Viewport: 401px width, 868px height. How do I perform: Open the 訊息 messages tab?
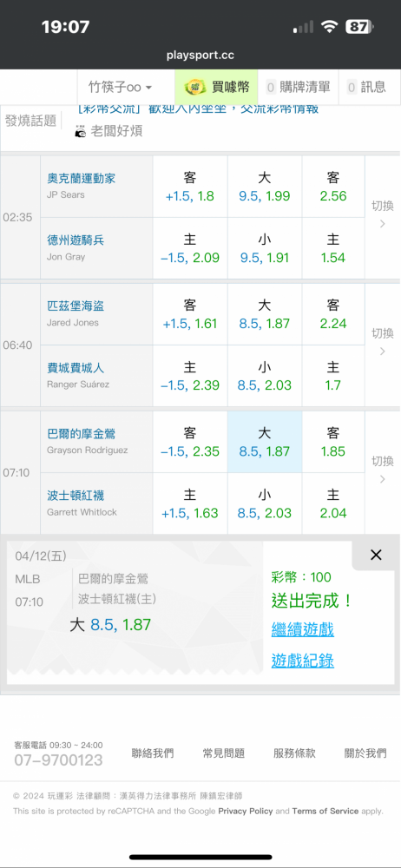(366, 87)
